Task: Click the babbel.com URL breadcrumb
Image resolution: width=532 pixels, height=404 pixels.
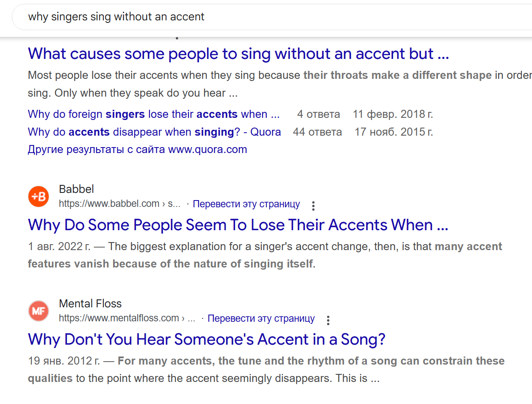Action: [x=119, y=204]
